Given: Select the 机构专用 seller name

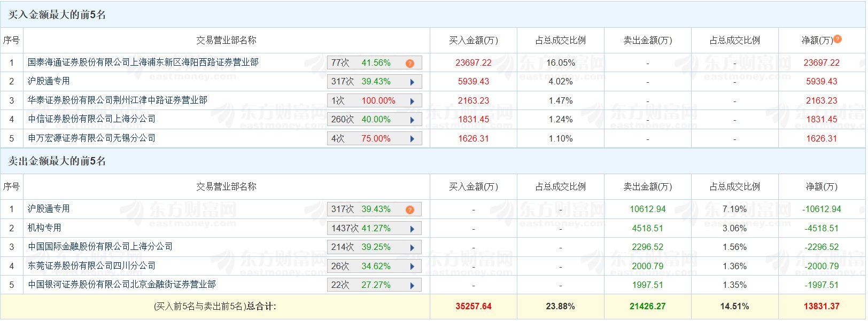Looking at the screenshot, I should (x=45, y=228).
